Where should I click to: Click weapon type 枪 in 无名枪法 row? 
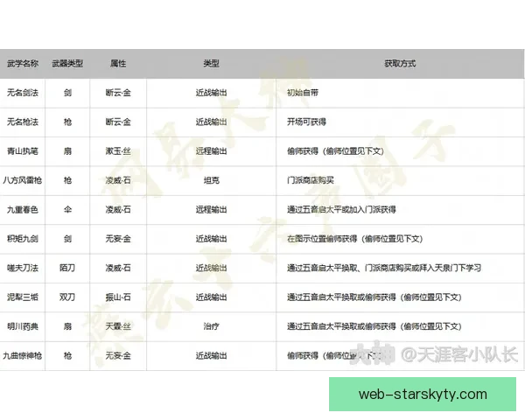67,122
